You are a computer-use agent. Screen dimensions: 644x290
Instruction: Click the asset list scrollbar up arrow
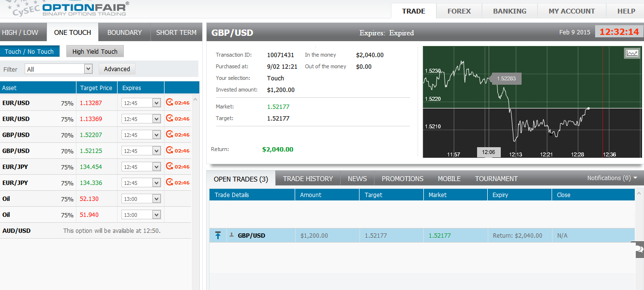(x=195, y=99)
